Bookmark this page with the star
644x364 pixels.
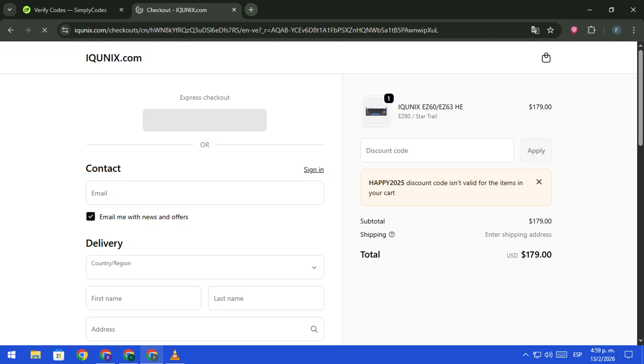[550, 30]
